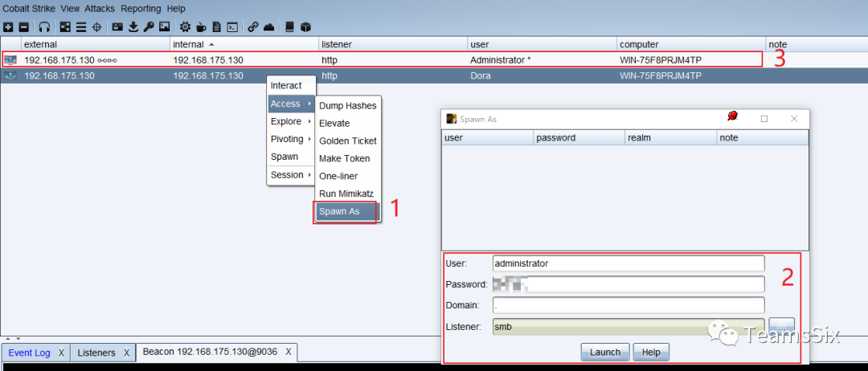The width and height of the screenshot is (868, 371).
Task: Open the Attacks menu
Action: point(100,8)
